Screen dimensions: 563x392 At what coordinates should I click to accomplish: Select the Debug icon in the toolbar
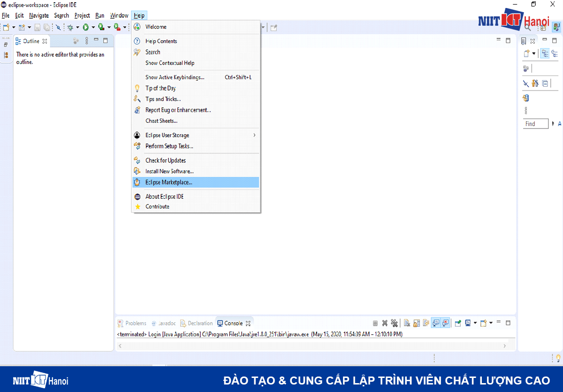(x=70, y=27)
